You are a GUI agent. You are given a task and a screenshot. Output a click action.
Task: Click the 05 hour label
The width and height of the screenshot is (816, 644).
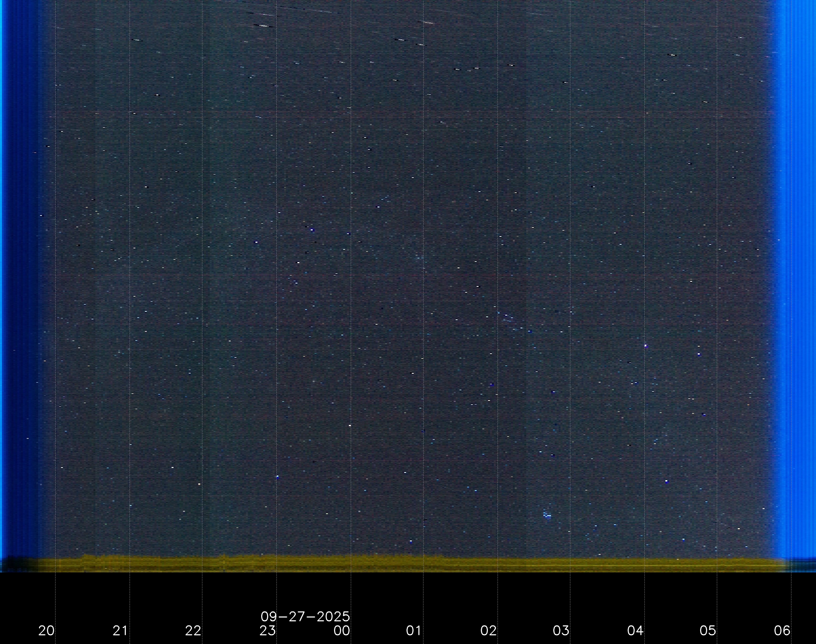(x=707, y=630)
